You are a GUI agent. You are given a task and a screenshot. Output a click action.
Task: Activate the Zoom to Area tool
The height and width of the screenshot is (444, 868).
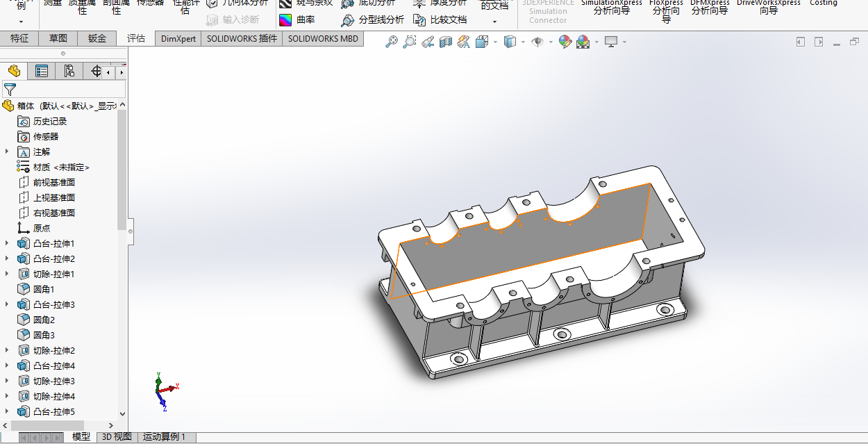410,42
